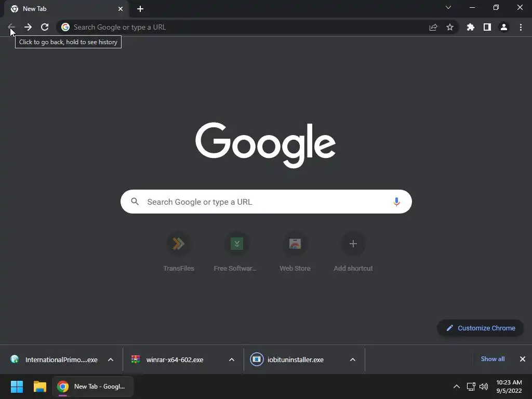The height and width of the screenshot is (399, 532).
Task: Minimize the Chrome window
Action: tap(472, 7)
